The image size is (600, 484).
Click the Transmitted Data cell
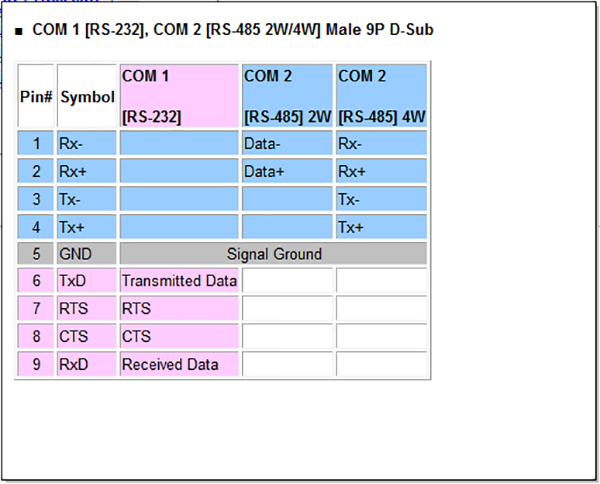click(x=179, y=281)
